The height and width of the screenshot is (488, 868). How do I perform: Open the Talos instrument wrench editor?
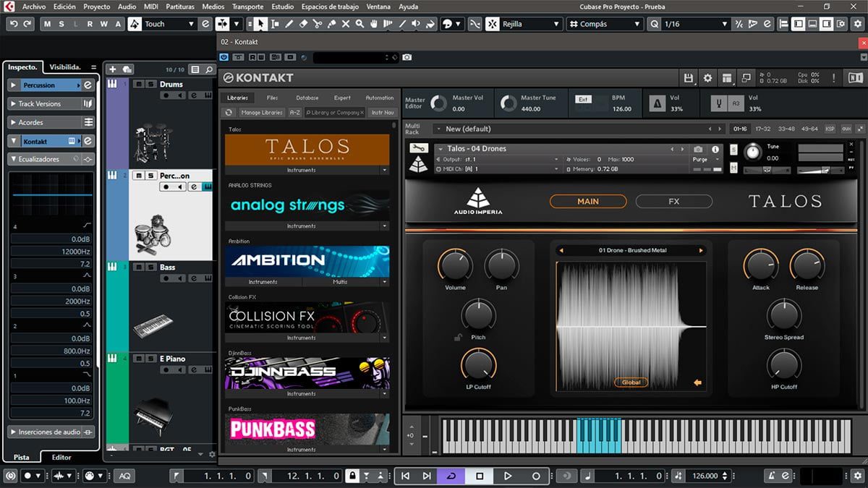point(418,148)
